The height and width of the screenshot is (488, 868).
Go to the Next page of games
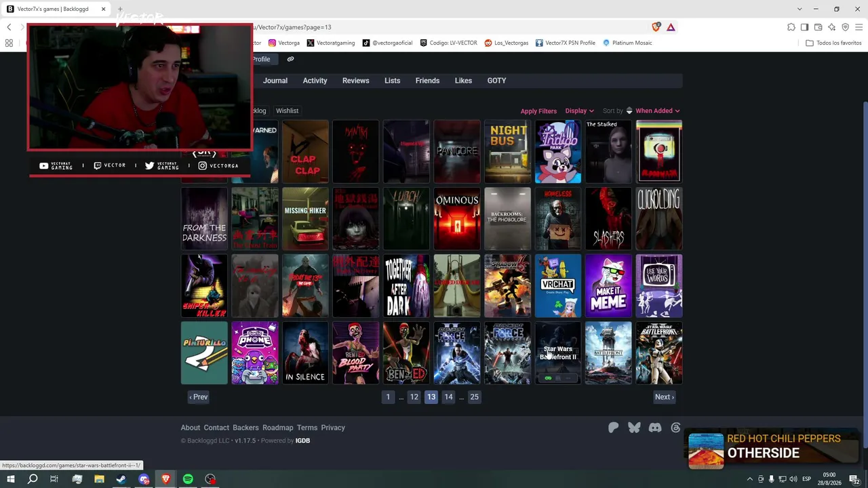(x=664, y=397)
